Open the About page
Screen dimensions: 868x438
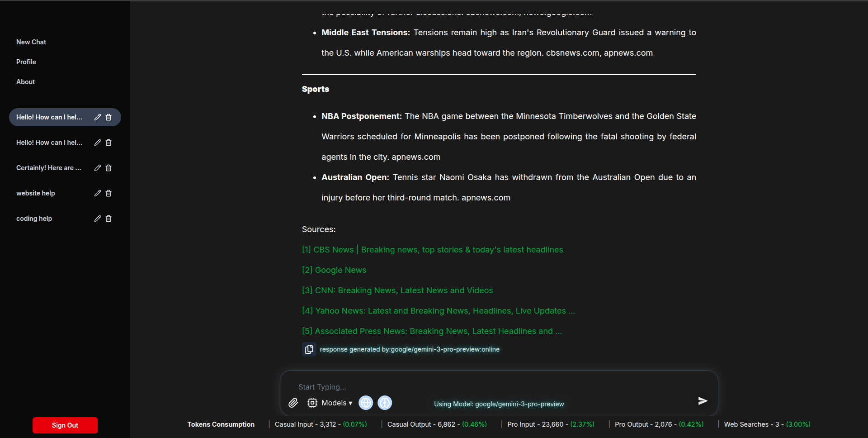[25, 82]
